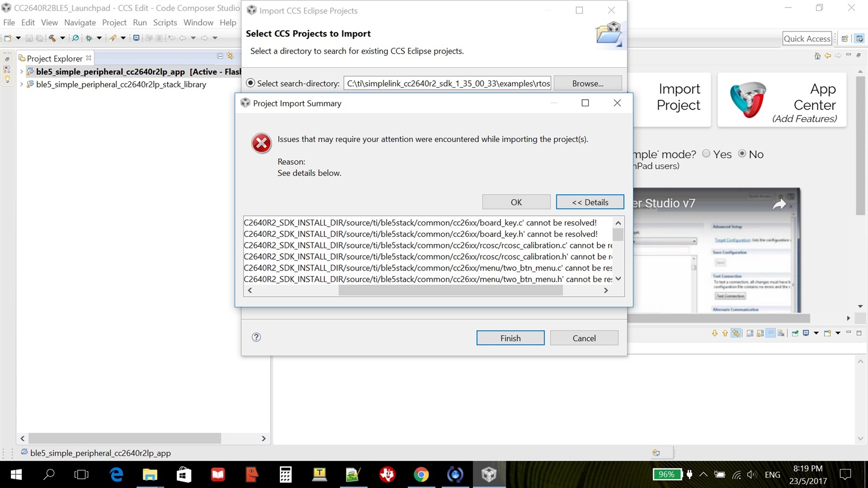The image size is (868, 488).
Task: Select the CCS Edit perspective icon
Action: click(x=859, y=38)
